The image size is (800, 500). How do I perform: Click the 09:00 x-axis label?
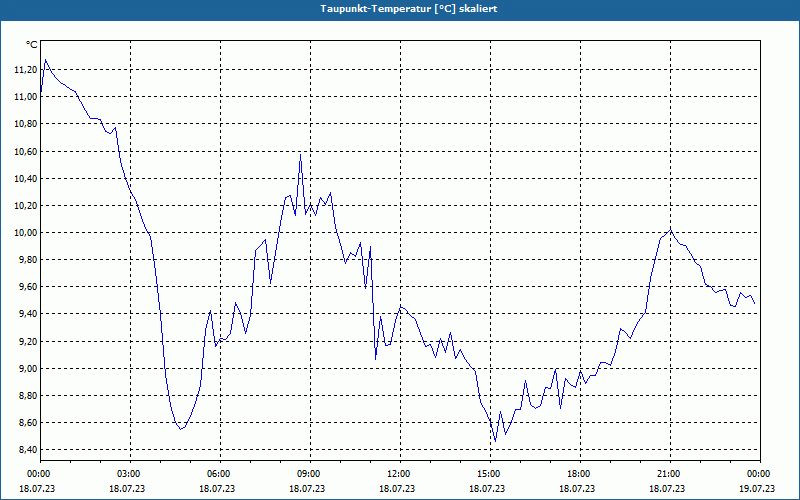point(310,474)
